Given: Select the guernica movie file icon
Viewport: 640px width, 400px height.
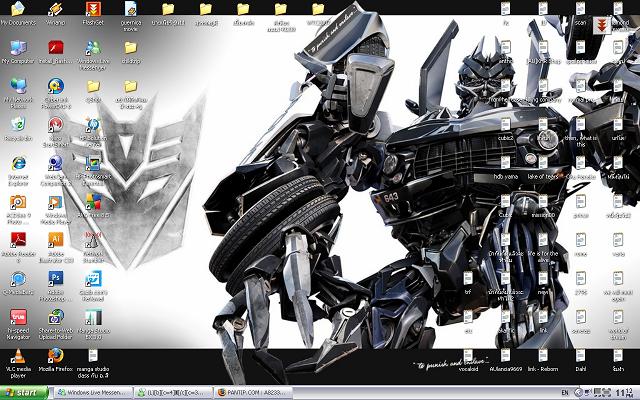Looking at the screenshot, I should click(131, 16).
